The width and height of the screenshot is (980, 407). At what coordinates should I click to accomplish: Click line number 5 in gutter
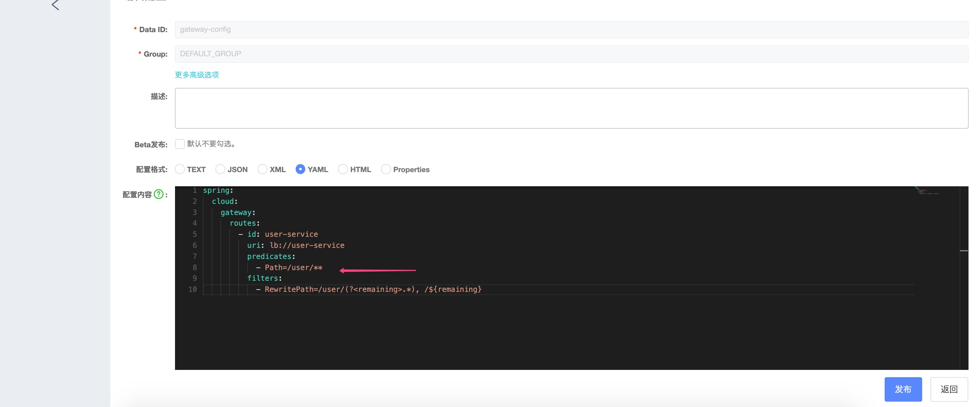(x=195, y=234)
